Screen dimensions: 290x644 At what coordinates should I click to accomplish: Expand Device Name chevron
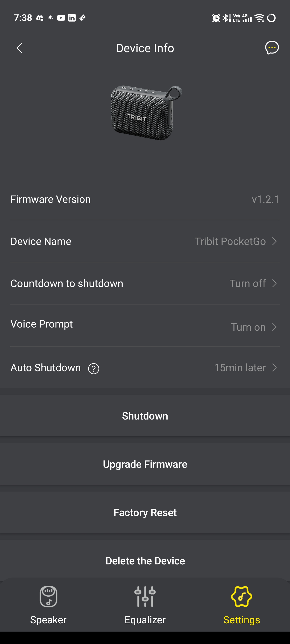click(x=275, y=241)
